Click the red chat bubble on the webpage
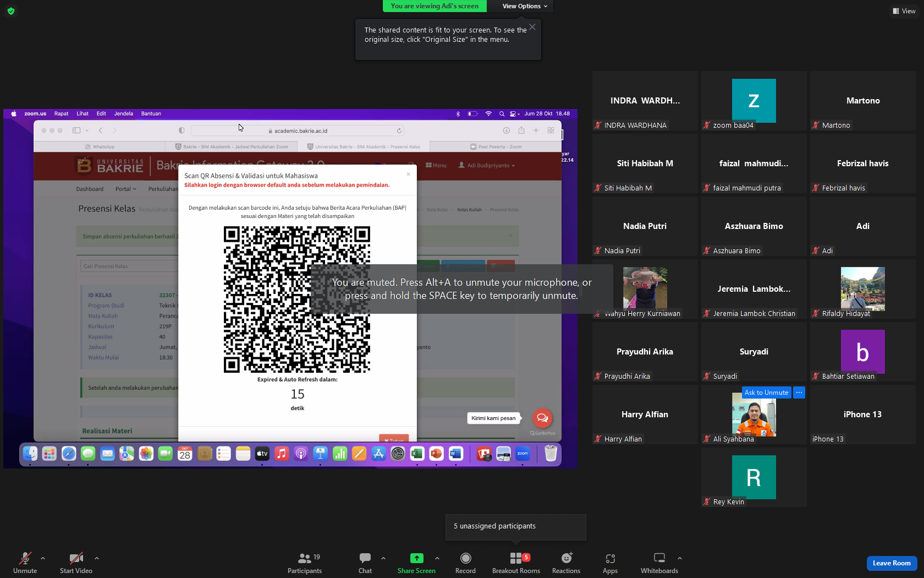Screen dimensions: 924x578 tap(542, 418)
